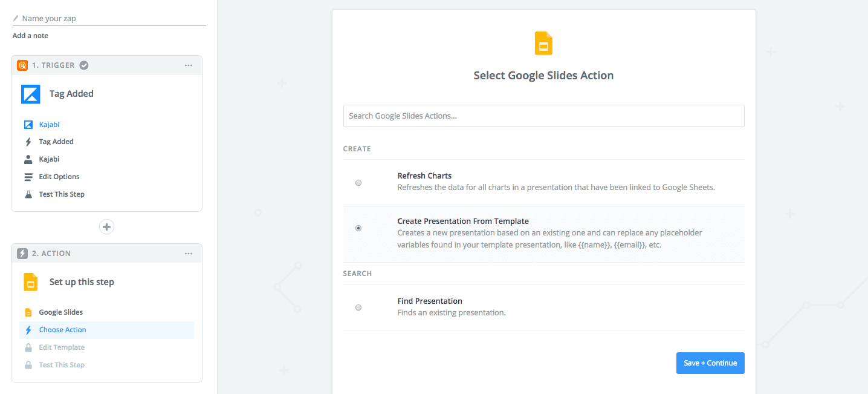Select the Refresh Charts radio button
This screenshot has width=868, height=394.
[x=358, y=183]
